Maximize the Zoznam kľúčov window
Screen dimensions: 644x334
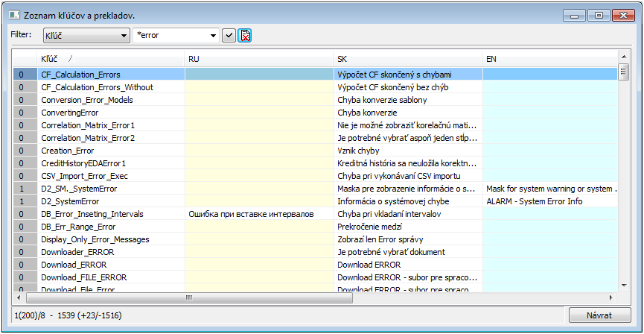(599, 14)
